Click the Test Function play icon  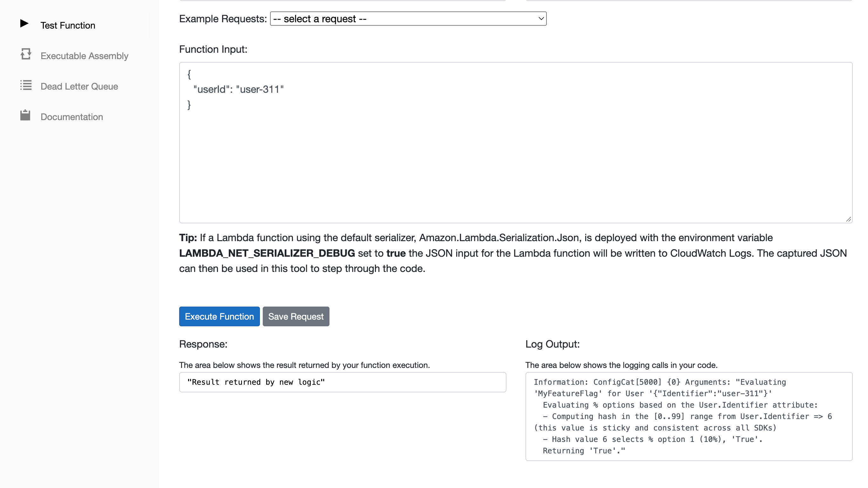click(x=24, y=24)
